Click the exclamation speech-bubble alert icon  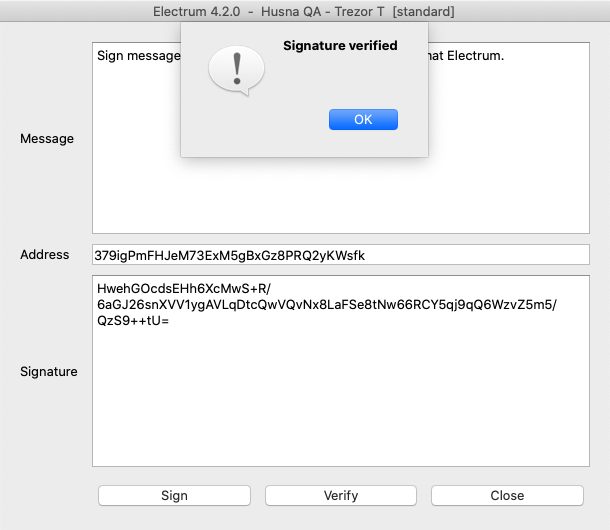pos(237,70)
